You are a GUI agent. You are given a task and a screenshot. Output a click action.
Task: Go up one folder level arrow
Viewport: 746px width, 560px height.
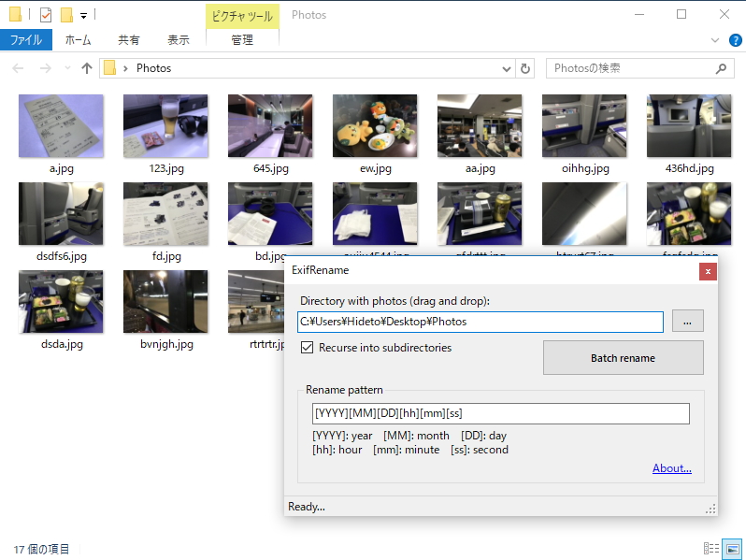click(87, 68)
